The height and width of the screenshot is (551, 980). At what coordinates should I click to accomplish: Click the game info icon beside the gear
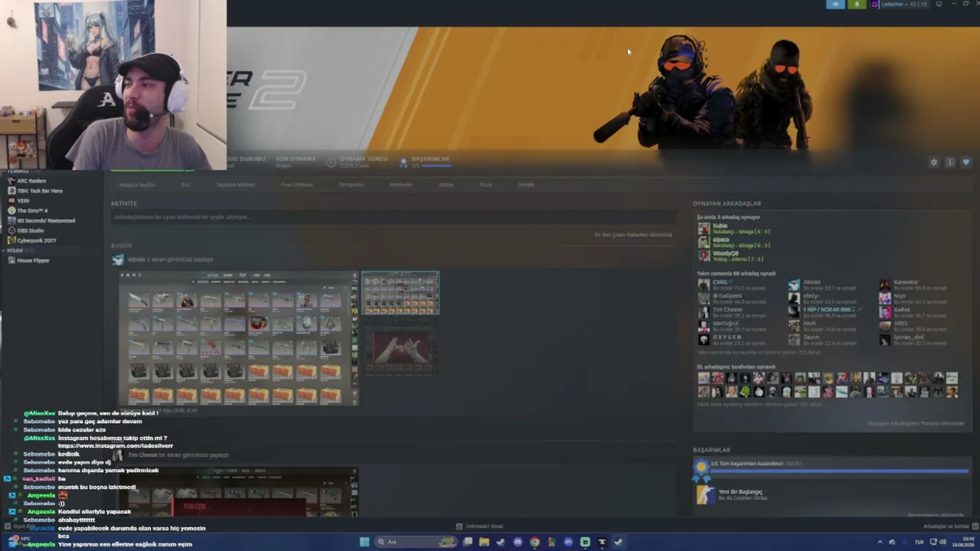950,162
